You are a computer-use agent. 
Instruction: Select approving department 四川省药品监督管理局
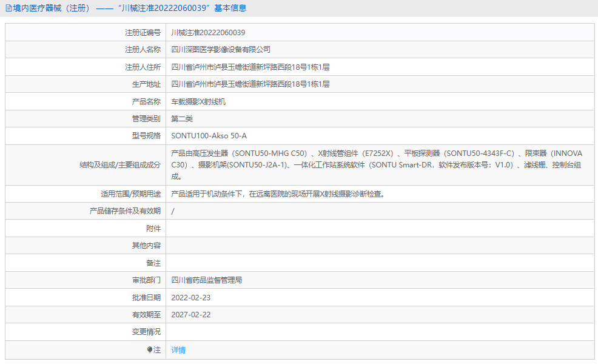tap(206, 280)
